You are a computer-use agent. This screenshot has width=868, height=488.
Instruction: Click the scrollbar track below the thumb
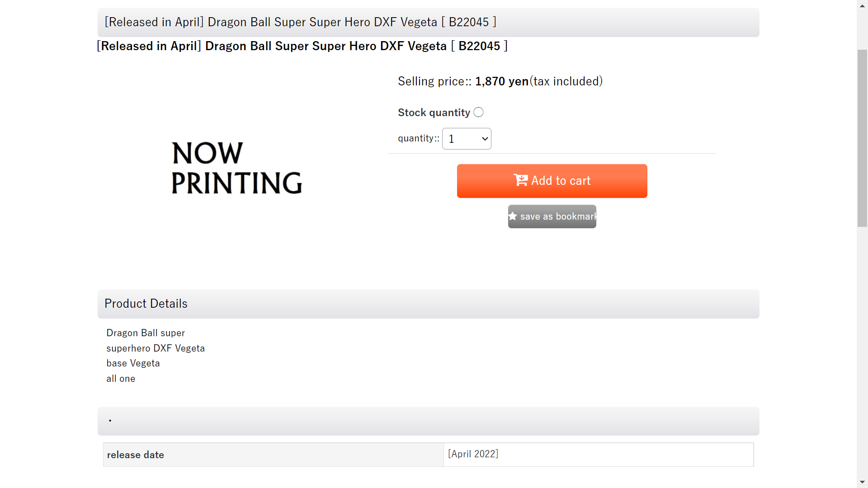point(862,352)
